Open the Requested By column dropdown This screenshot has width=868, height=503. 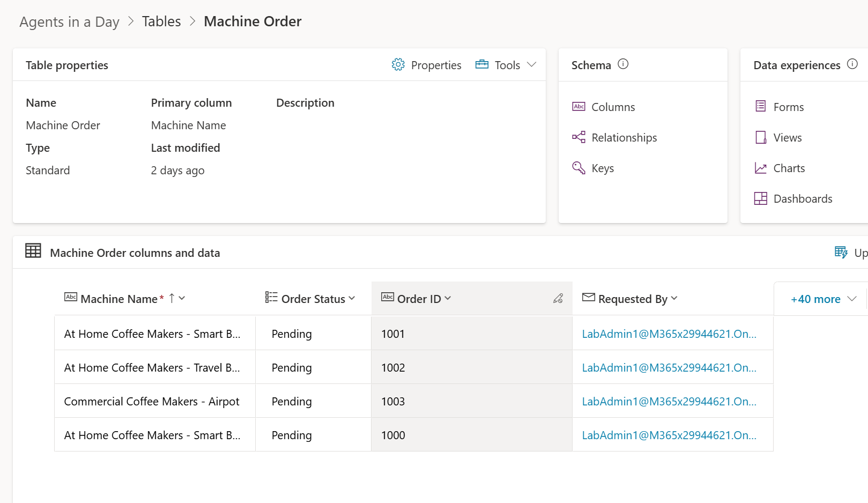pos(674,299)
